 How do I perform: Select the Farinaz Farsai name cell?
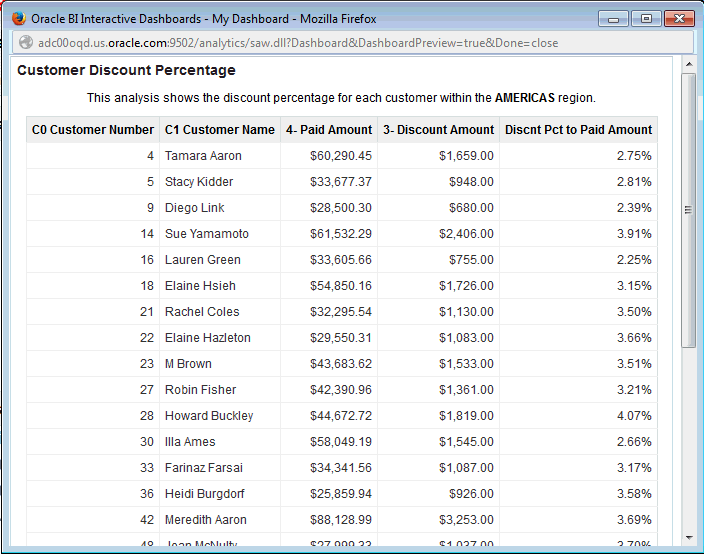point(220,468)
